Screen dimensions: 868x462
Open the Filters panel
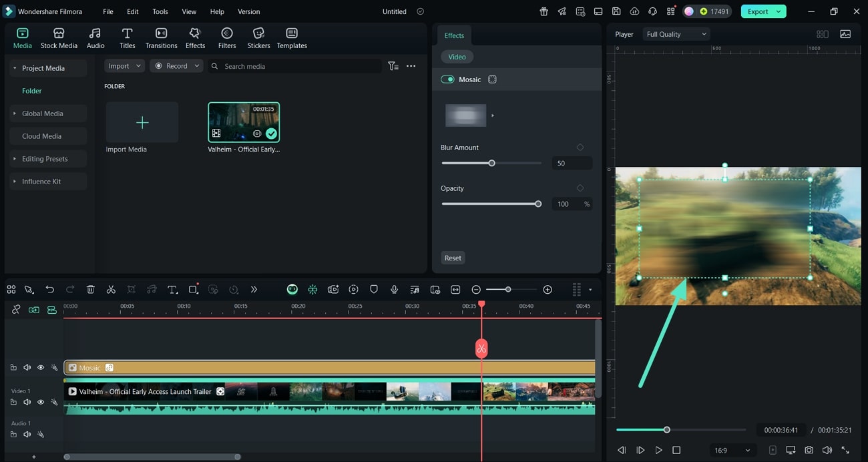click(x=227, y=38)
